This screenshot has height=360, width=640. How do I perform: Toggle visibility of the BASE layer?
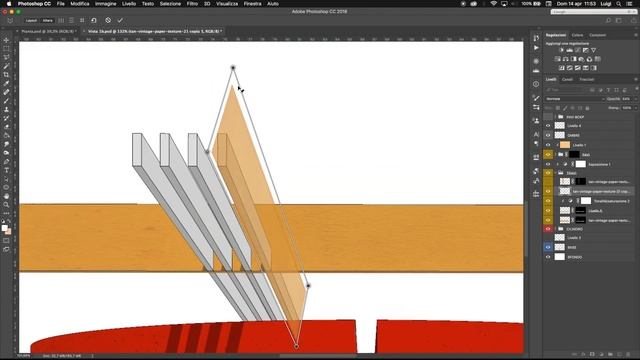pyautogui.click(x=548, y=247)
